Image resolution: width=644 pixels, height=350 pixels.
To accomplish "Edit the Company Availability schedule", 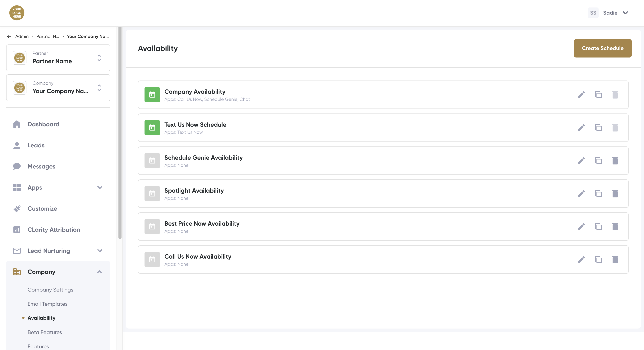I will pos(581,95).
